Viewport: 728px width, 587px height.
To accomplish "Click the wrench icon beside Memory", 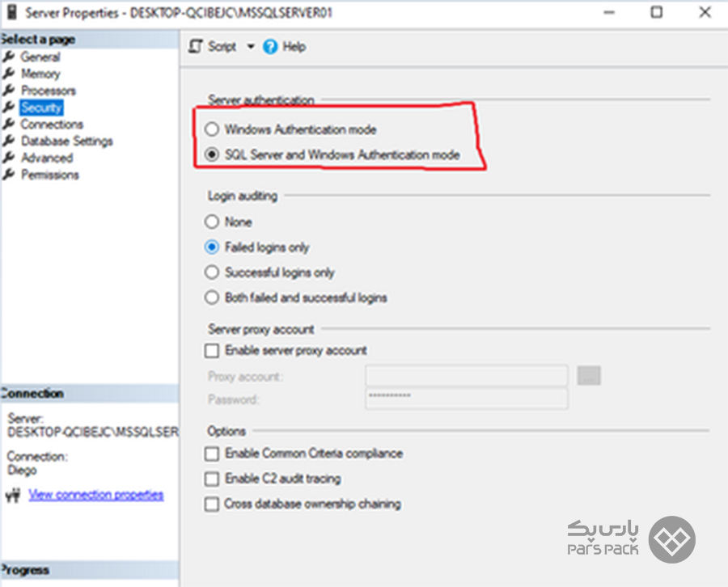I will [9, 74].
